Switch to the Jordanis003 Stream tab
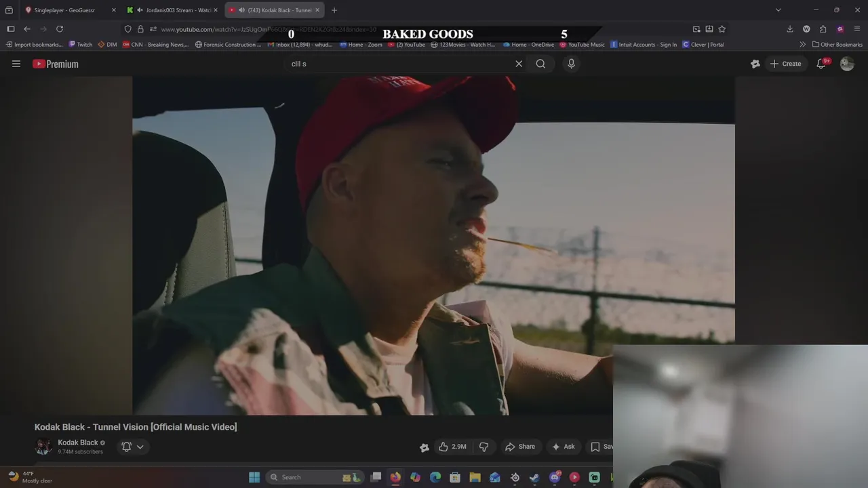868x488 pixels. click(x=171, y=10)
